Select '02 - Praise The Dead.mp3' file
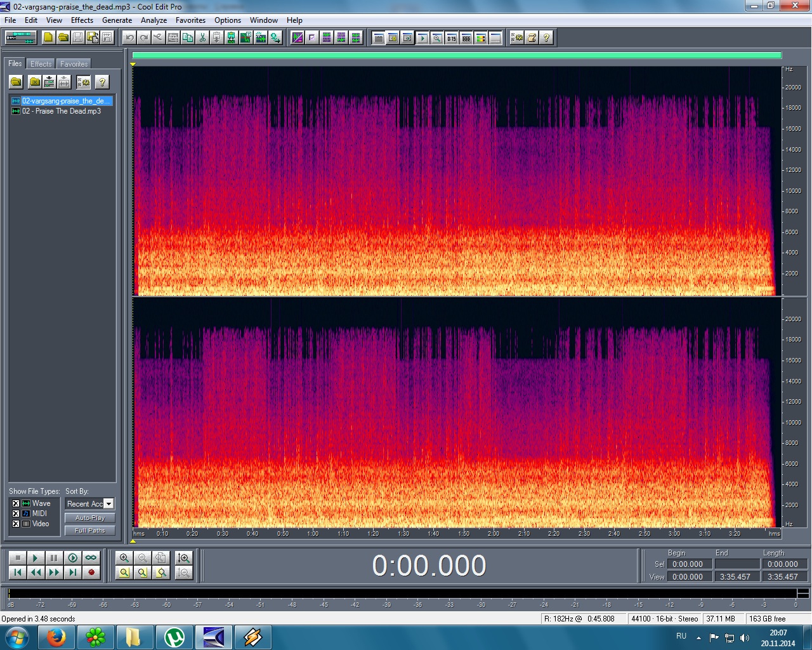The height and width of the screenshot is (650, 812). (62, 111)
